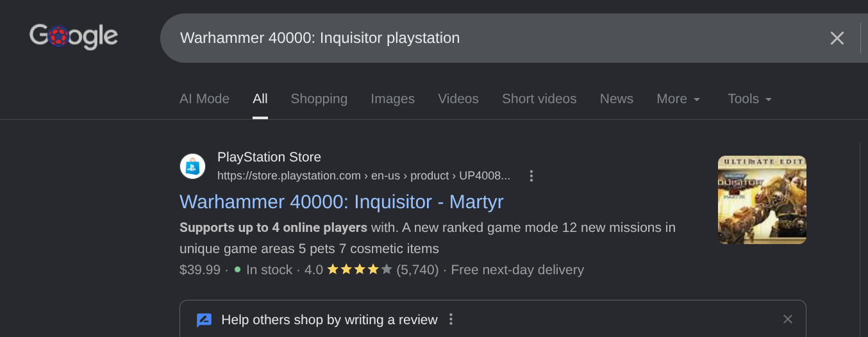Image resolution: width=868 pixels, height=337 pixels.
Task: Open the Warhammer 40000: Inquisitor - Martyr link
Action: (342, 202)
